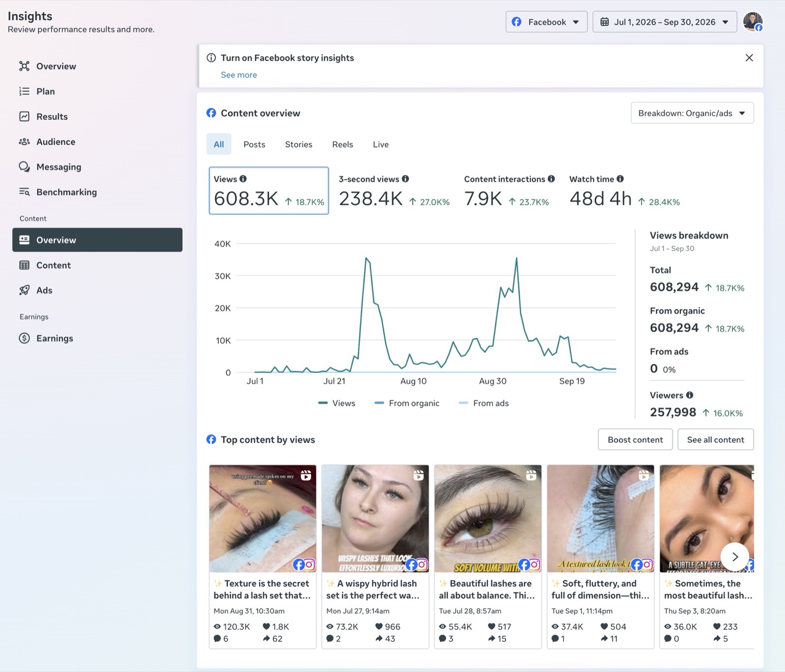This screenshot has width=785, height=672.
Task: Click the Content table icon in sidebar
Action: point(24,265)
